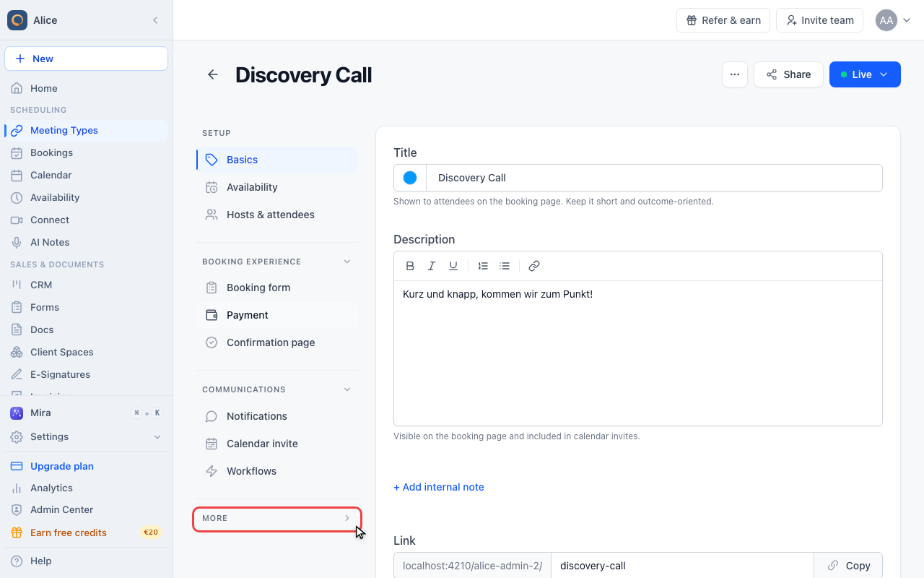Screen dimensions: 924x578
Task: Click the Add internal note link
Action: [x=439, y=487]
